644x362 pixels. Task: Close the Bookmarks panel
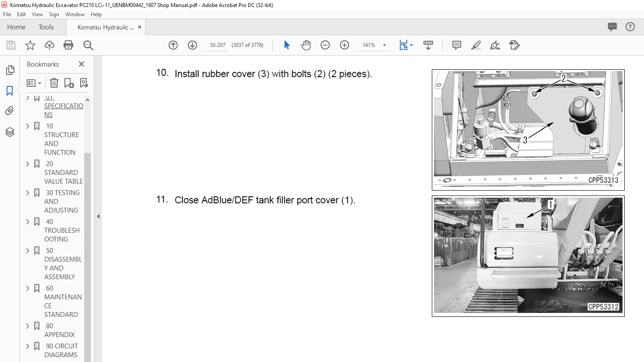pos(82,64)
